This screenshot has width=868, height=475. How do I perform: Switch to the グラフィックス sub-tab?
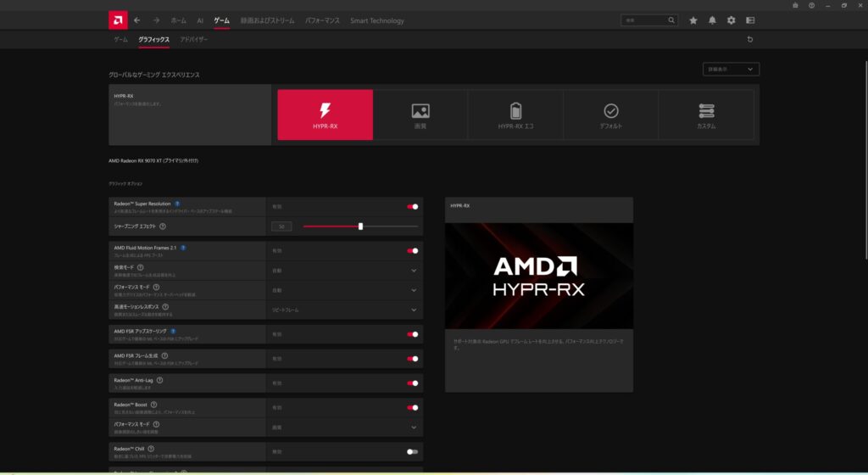click(x=154, y=39)
